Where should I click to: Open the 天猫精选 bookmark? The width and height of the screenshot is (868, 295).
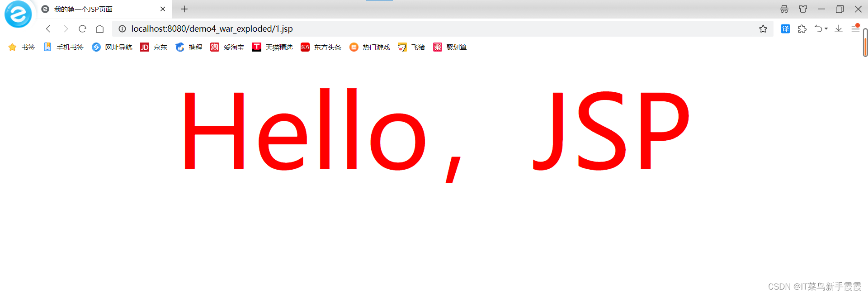[273, 47]
